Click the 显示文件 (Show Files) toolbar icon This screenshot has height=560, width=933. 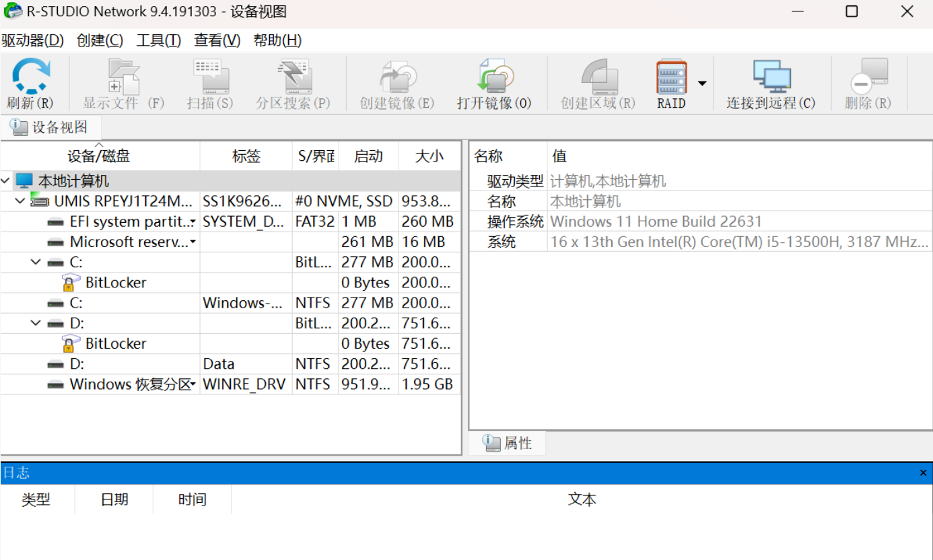tap(124, 77)
